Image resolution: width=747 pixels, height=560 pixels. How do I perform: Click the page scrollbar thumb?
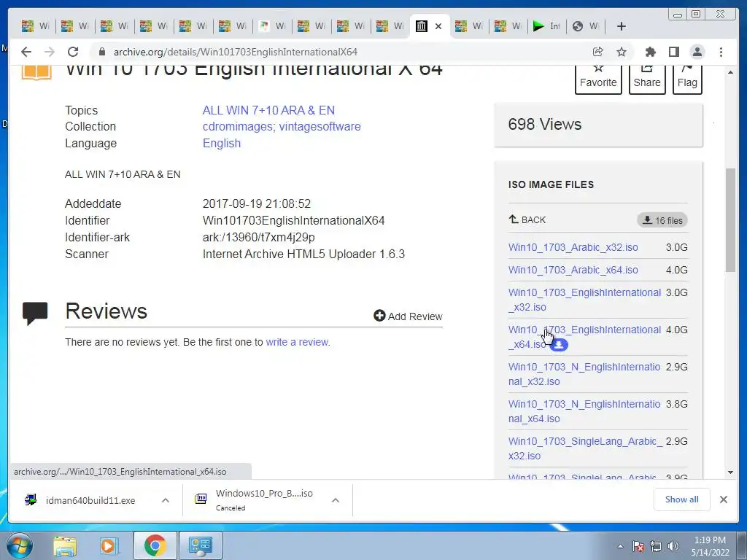[x=730, y=220]
